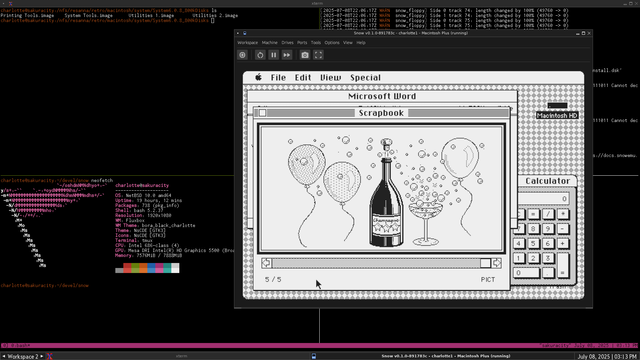Viewport: 640px width, 360px height.
Task: Enter fullscreen with the expand-corners icon
Action: tap(318, 55)
